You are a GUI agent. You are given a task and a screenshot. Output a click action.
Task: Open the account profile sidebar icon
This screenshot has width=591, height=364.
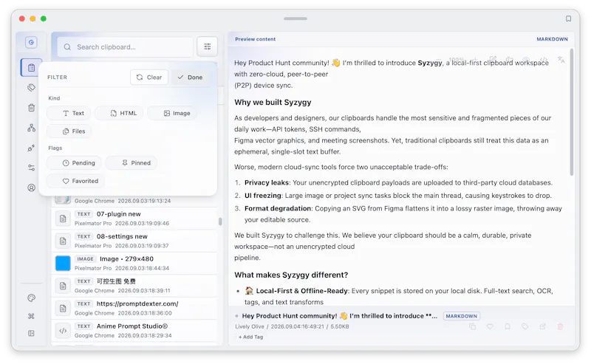[31, 188]
